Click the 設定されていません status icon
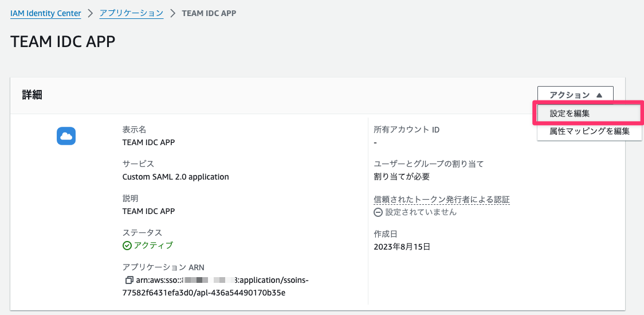This screenshot has height=315, width=644. click(x=378, y=213)
